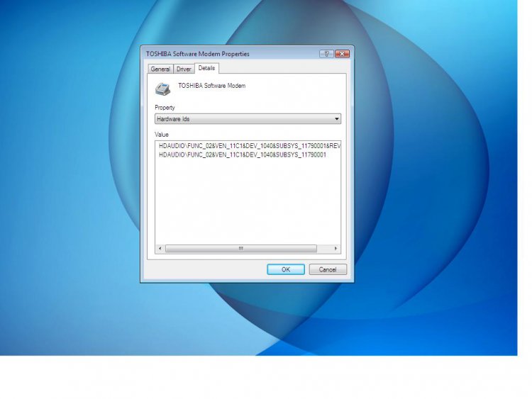This screenshot has height=399, width=532.
Task: Click the Property label
Action: click(x=165, y=108)
